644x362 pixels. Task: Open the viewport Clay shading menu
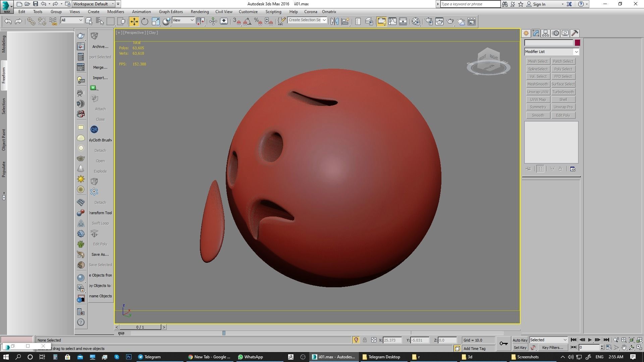click(152, 33)
